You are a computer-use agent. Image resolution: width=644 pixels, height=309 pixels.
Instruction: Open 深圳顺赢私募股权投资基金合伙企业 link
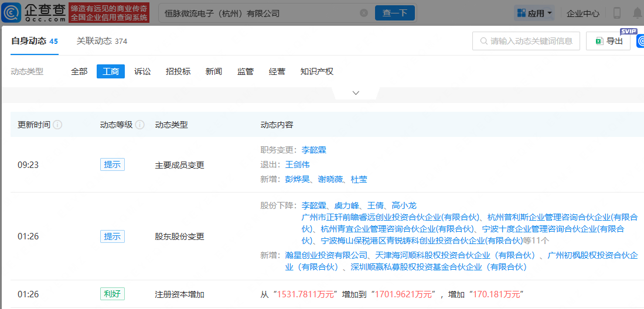[439, 267]
